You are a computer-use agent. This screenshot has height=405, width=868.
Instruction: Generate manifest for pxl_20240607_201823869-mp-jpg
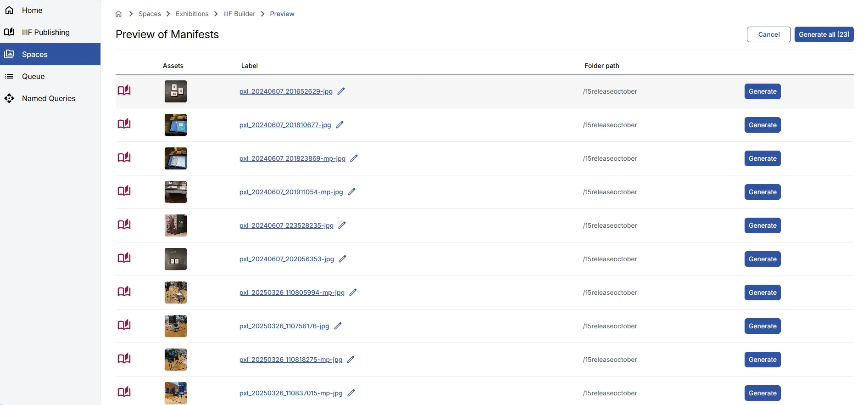coord(762,158)
